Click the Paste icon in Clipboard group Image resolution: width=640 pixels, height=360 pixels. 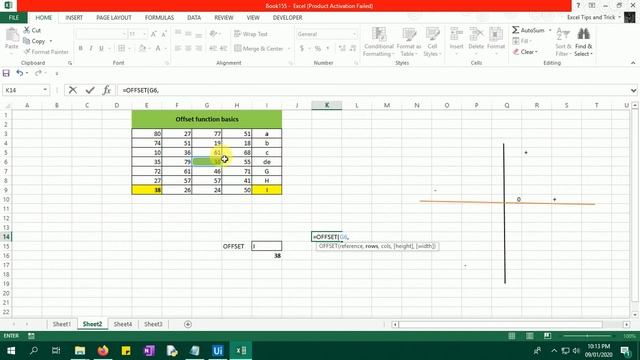(x=12, y=36)
